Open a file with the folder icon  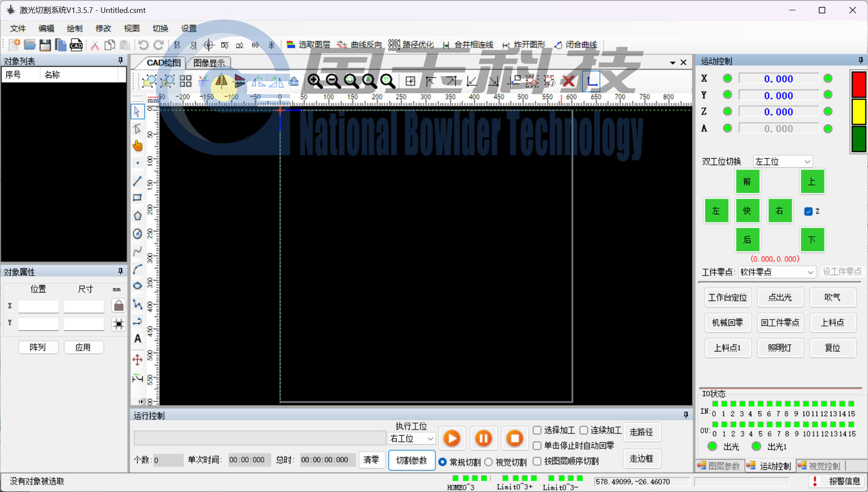[x=30, y=45]
